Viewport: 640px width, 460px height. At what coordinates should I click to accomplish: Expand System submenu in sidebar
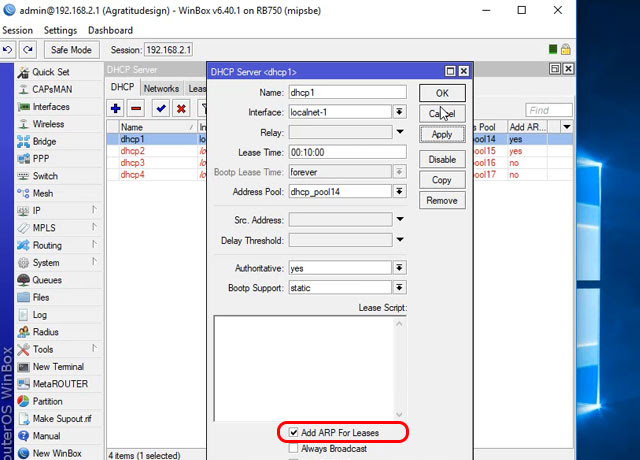(94, 261)
